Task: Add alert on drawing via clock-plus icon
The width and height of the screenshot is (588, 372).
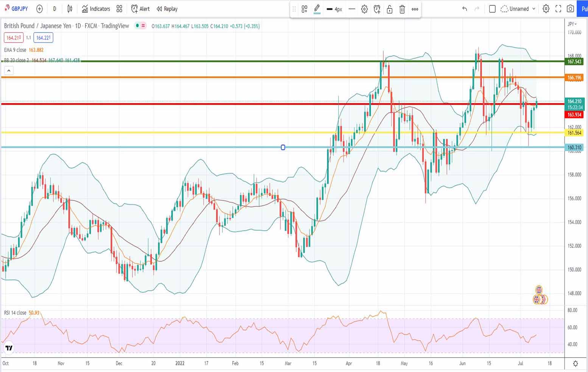Action: pyautogui.click(x=377, y=9)
